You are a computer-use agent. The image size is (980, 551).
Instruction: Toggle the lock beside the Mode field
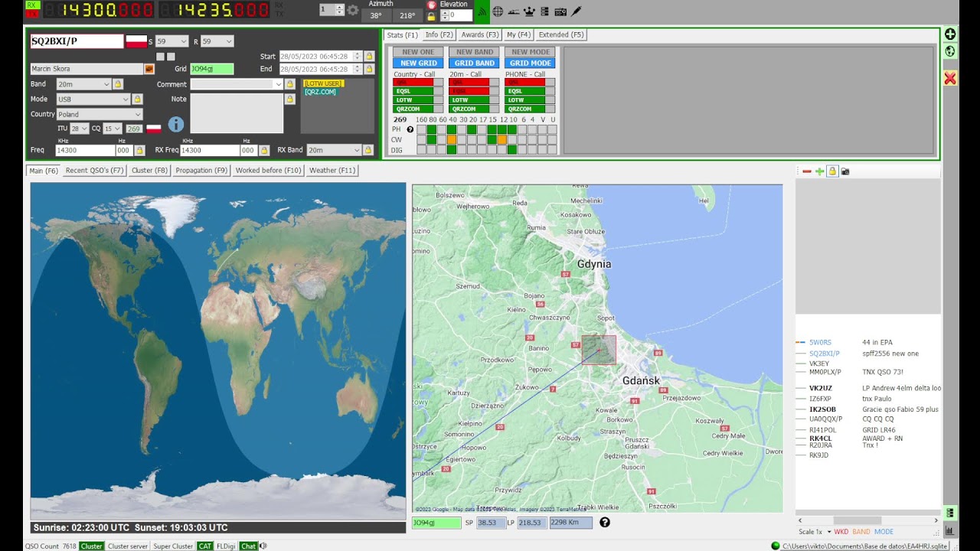click(137, 99)
